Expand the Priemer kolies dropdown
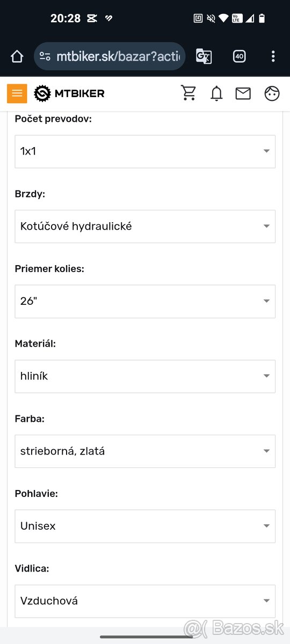The image size is (290, 644). click(x=145, y=301)
